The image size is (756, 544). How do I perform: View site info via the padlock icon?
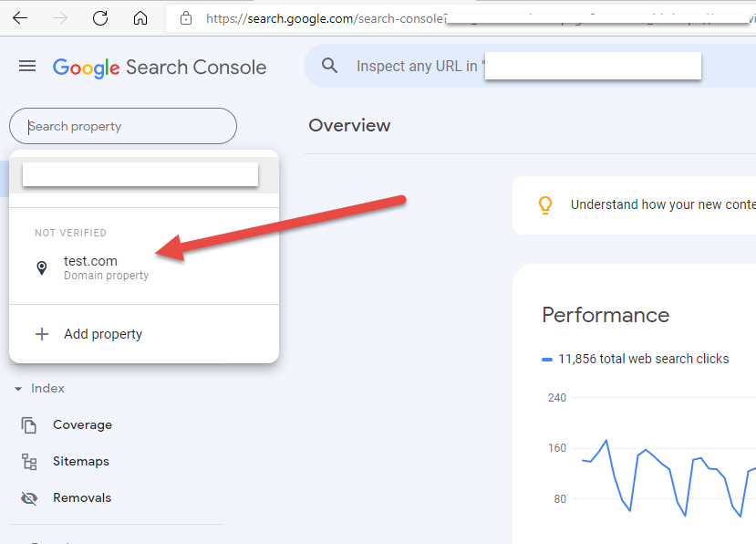point(186,18)
